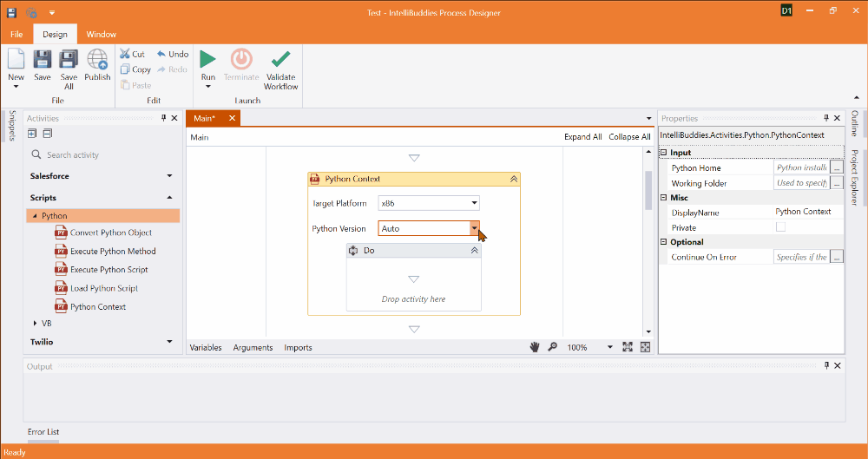Open the Imports tab
This screenshot has width=868, height=459.
[299, 348]
